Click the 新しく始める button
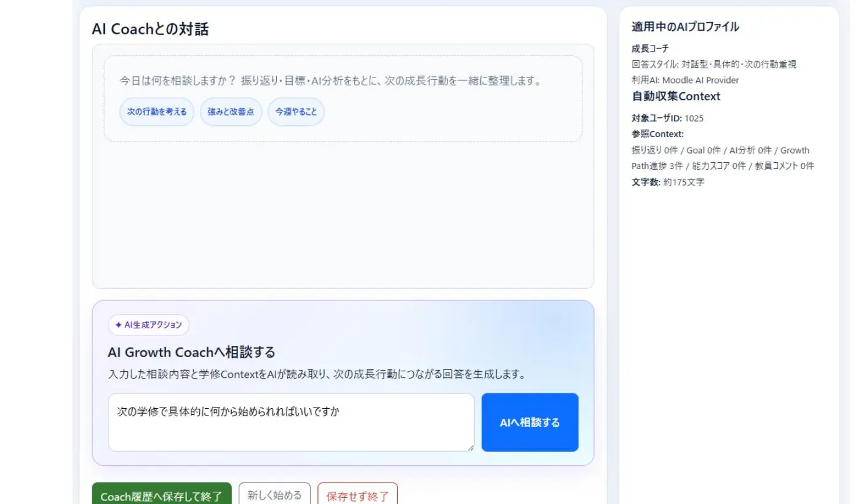 [x=275, y=495]
